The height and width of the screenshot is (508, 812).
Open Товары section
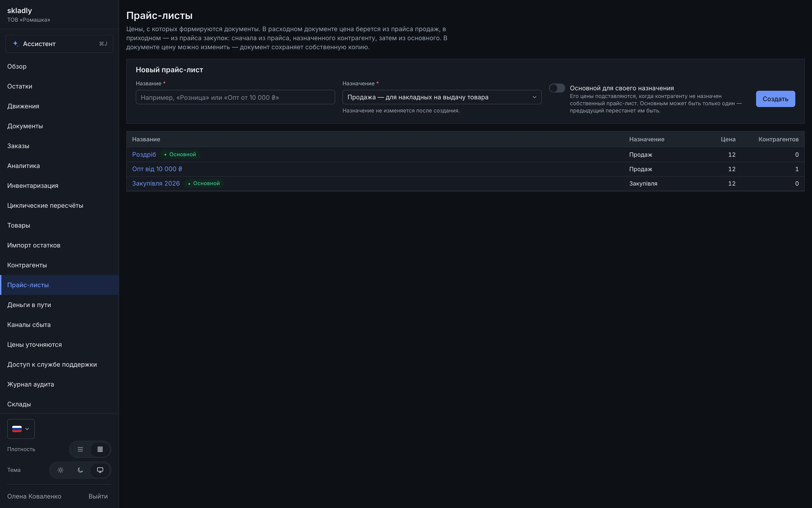[x=59, y=225]
